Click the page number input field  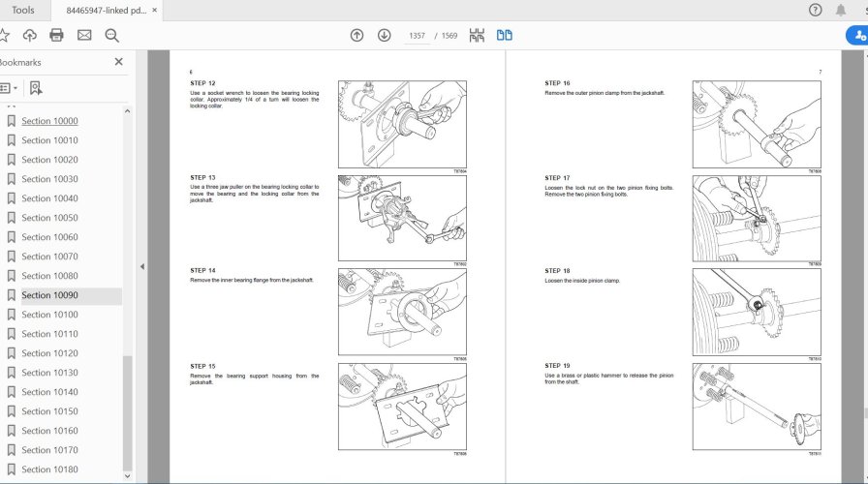(418, 36)
